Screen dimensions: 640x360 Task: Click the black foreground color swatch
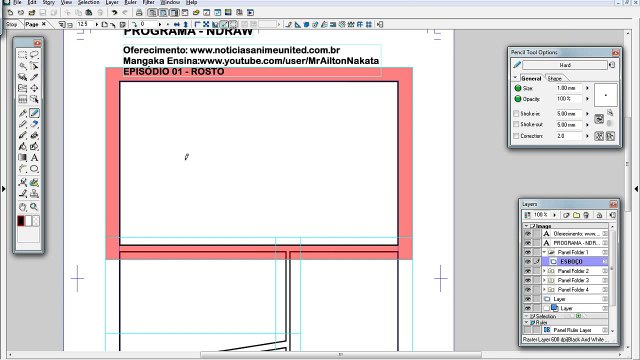pos(21,221)
